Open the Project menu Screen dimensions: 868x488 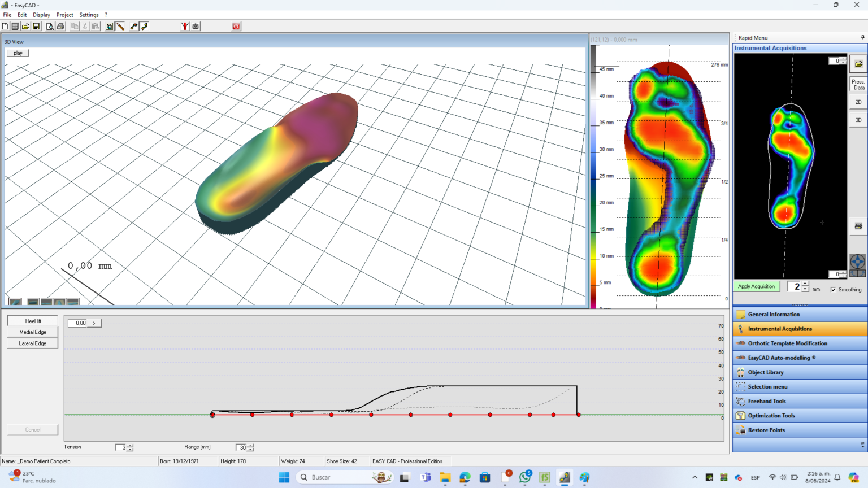[64, 15]
